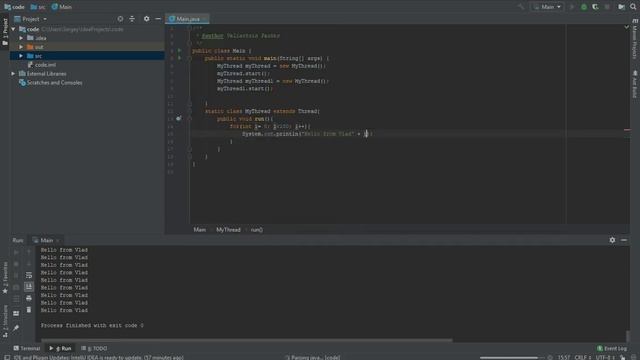This screenshot has height=360, width=640.
Task: Collapse the code root folder
Action: click(13, 29)
